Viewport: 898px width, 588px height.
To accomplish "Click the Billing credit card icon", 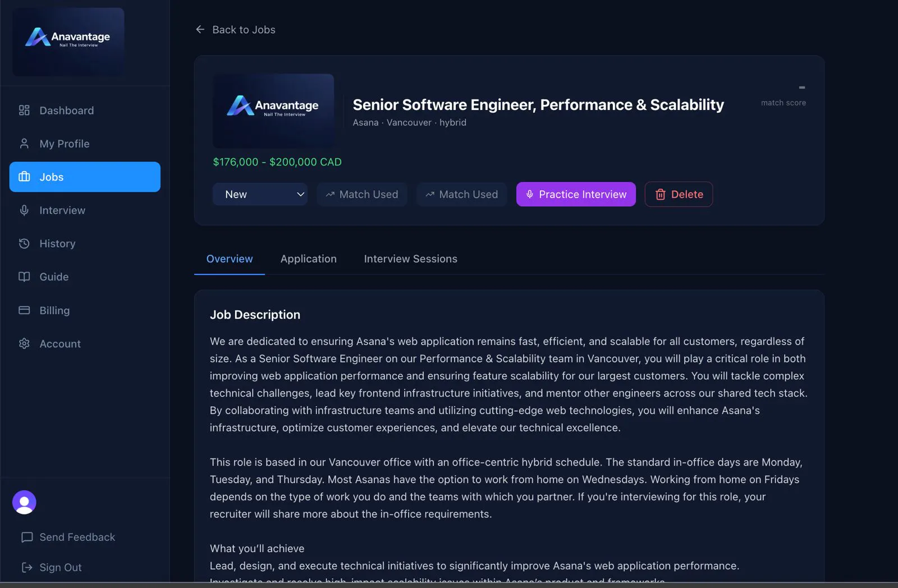I will tap(24, 310).
